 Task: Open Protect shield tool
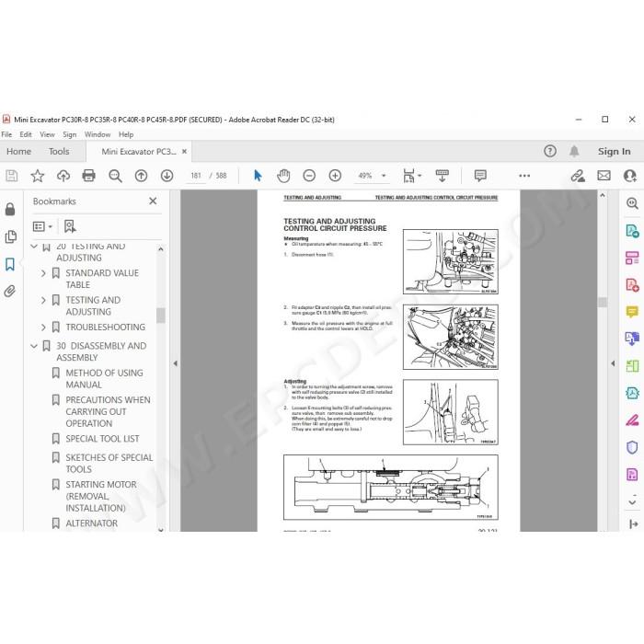pyautogui.click(x=632, y=447)
